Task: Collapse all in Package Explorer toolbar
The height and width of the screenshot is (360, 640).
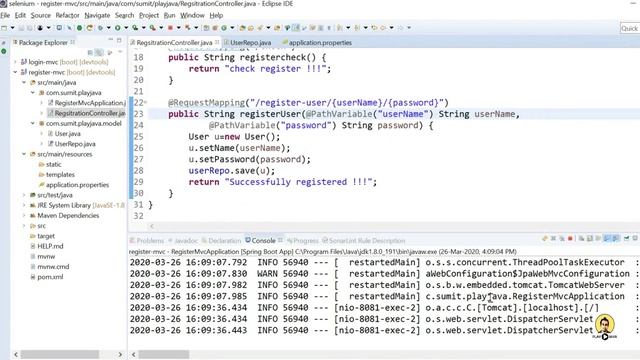Action: [91, 52]
